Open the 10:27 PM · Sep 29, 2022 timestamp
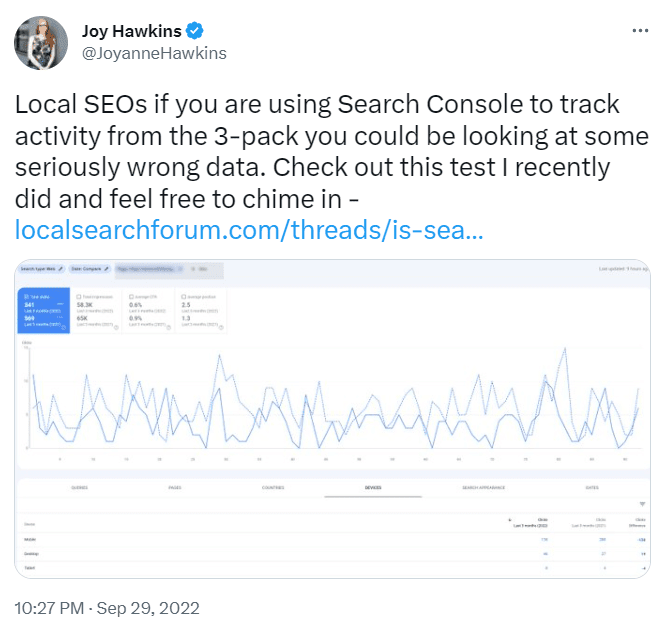The height and width of the screenshot is (637, 663). click(x=107, y=608)
